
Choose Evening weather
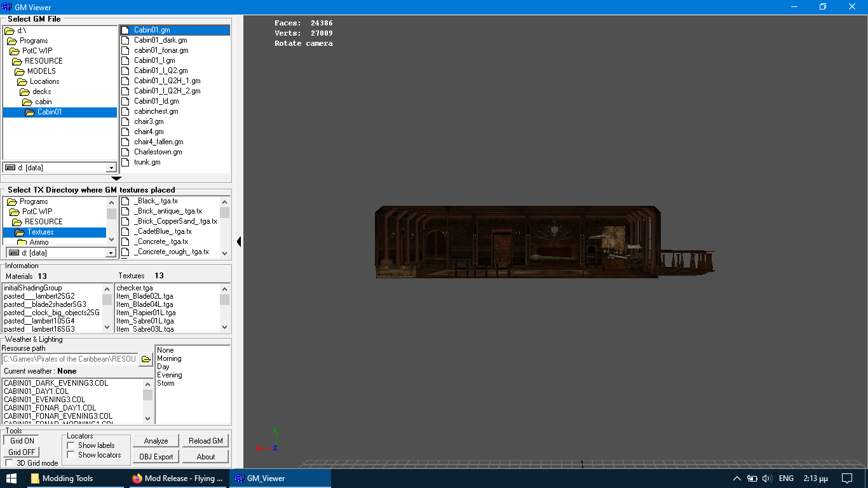[169, 375]
